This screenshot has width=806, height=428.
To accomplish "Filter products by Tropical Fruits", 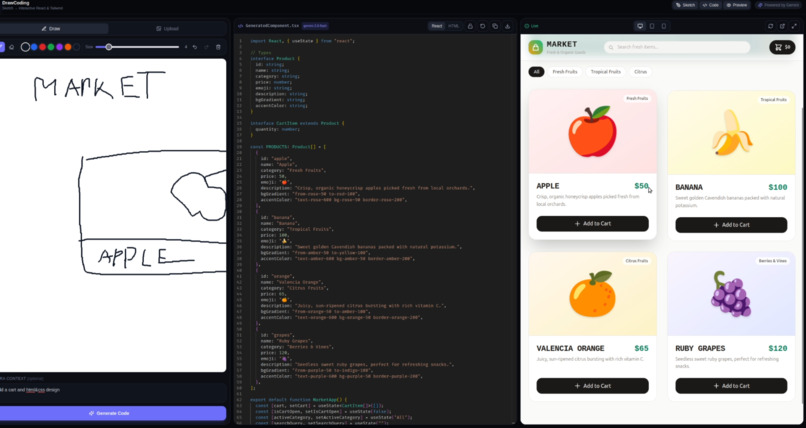I will click(606, 72).
